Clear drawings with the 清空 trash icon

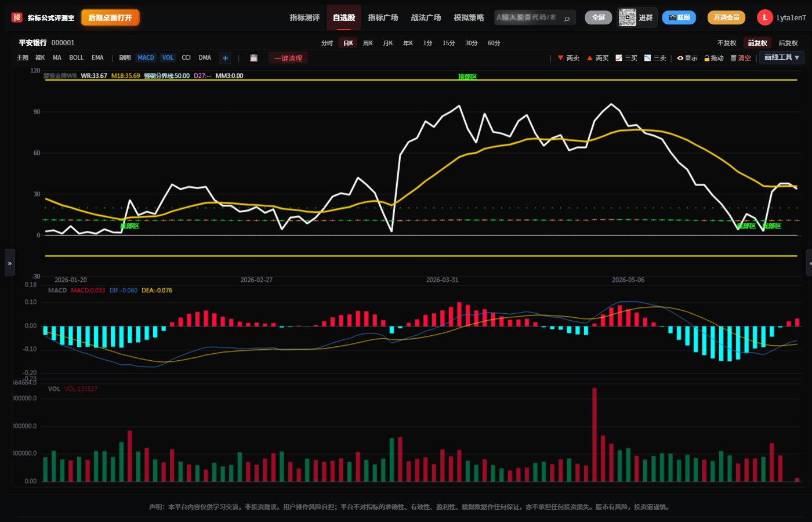point(741,58)
